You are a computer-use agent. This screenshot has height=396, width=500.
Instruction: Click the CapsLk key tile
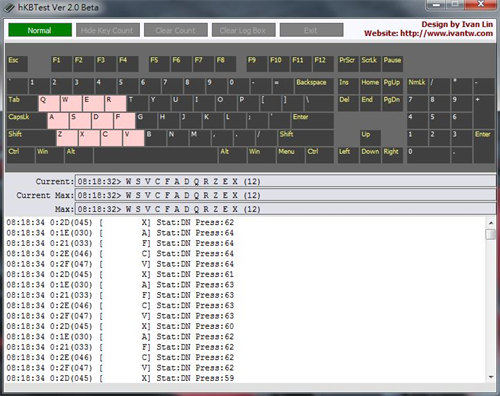click(x=26, y=120)
